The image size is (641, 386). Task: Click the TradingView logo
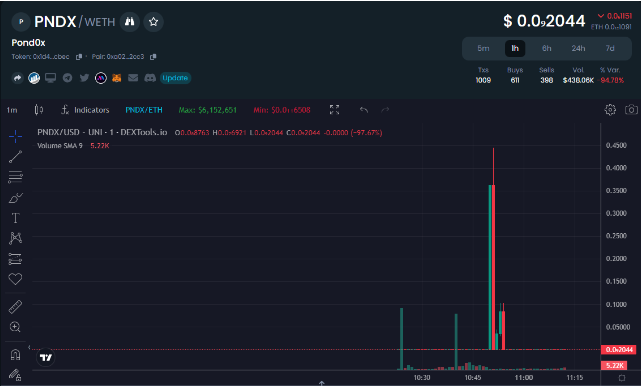click(46, 357)
